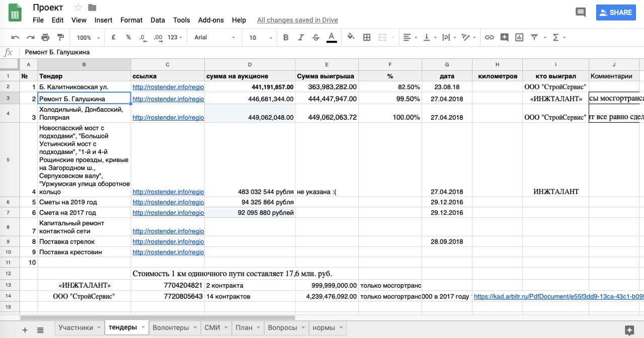Increase decimal places icon
This screenshot has height=338, width=644.
[x=158, y=37]
